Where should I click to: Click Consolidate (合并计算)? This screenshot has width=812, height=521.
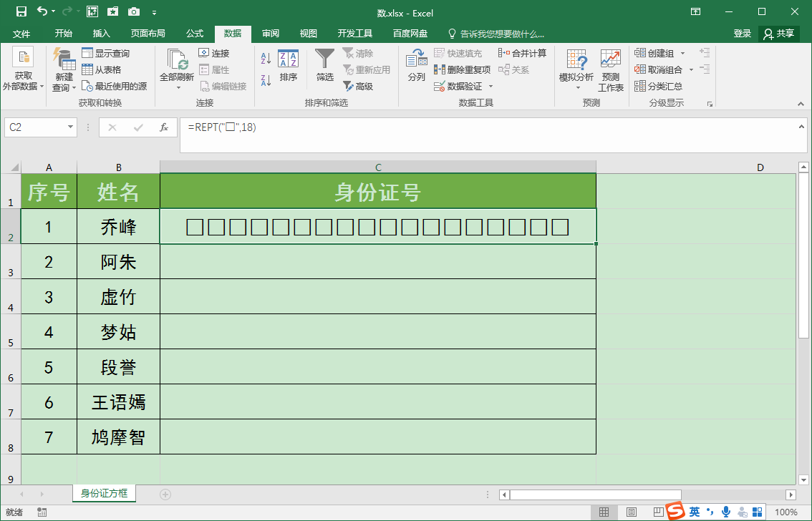(523, 53)
